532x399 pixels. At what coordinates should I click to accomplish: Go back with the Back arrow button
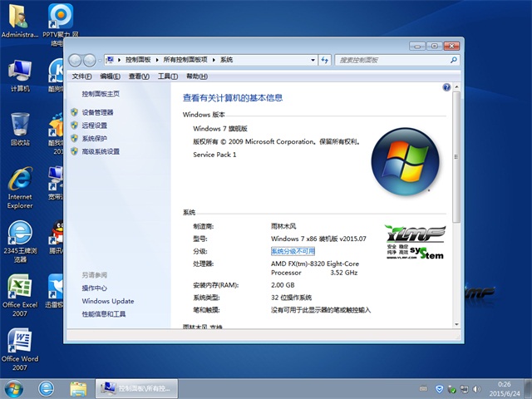click(x=75, y=61)
